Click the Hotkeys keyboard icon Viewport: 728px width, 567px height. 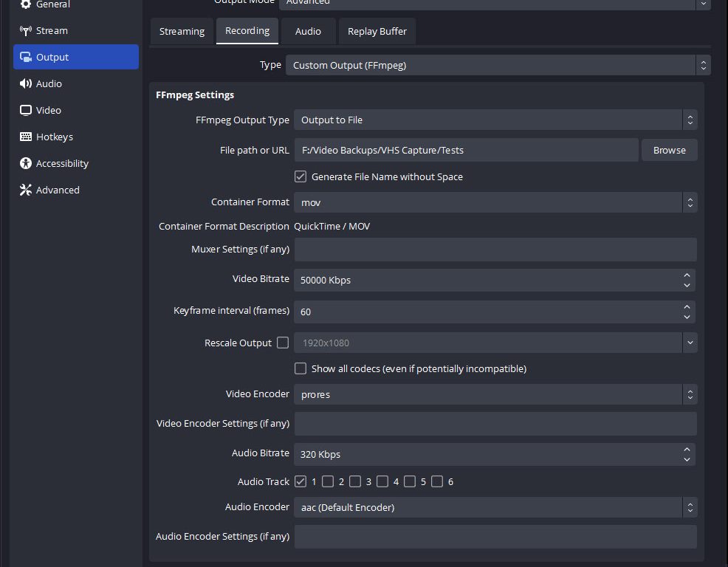[26, 137]
